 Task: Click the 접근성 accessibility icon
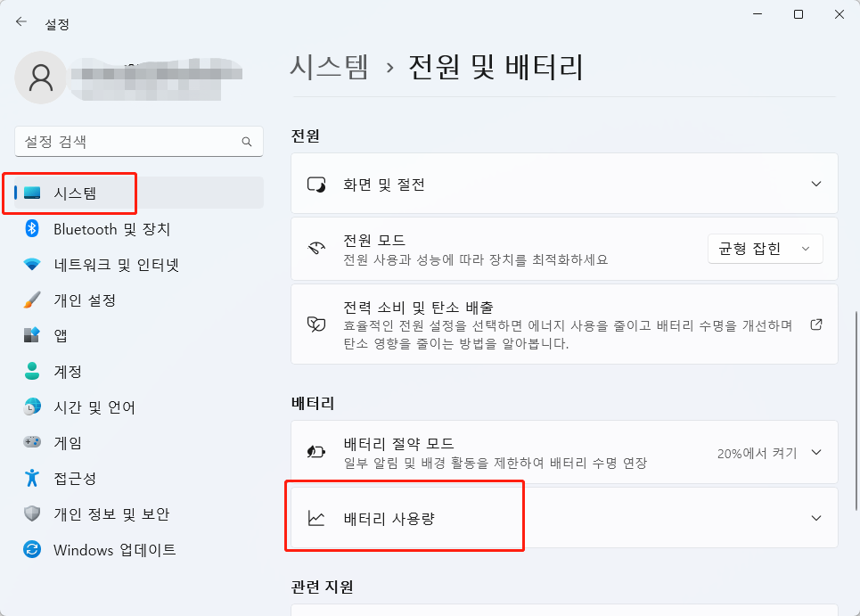point(32,479)
